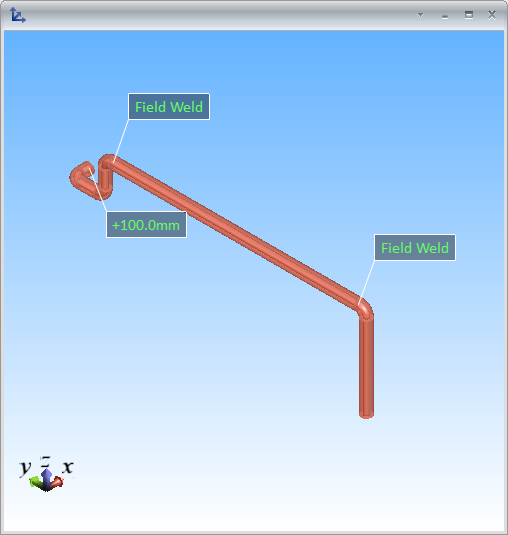Click the y label of the axis triad

[x=25, y=467]
